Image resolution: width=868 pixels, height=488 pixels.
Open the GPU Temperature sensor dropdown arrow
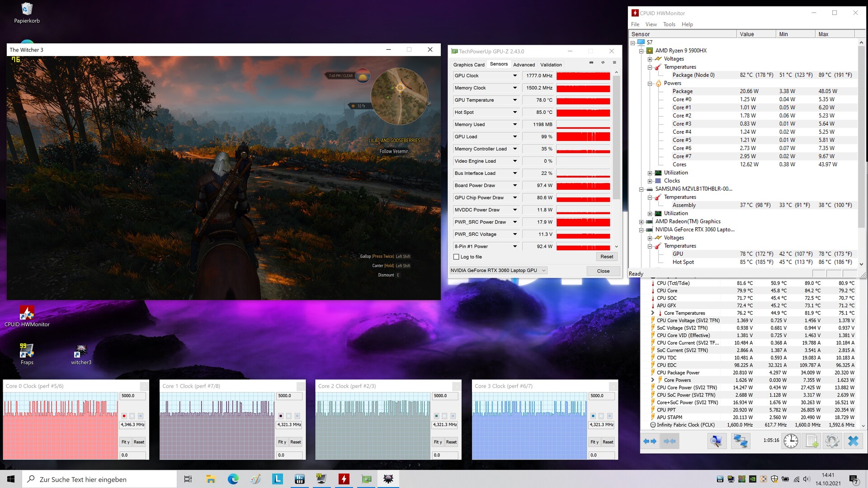click(514, 100)
